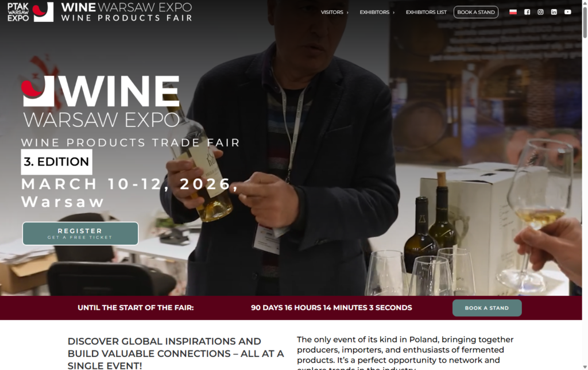Image resolution: width=588 pixels, height=370 pixels.
Task: Open the Instagram social icon
Action: pos(540,12)
